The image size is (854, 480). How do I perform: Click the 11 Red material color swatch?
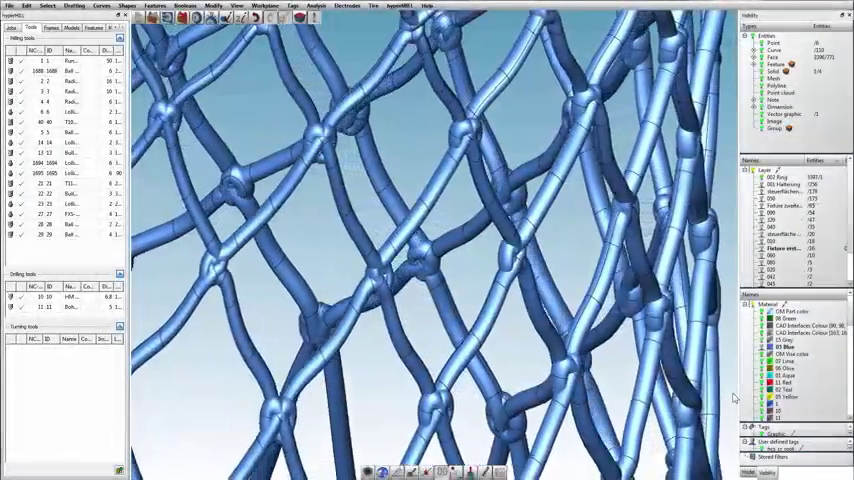(x=770, y=383)
